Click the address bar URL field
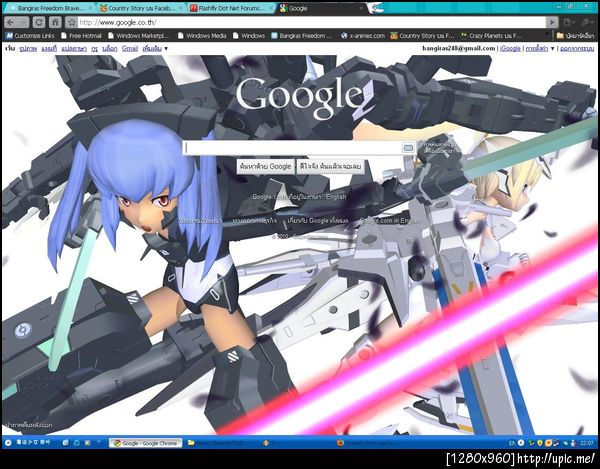This screenshot has width=600, height=469. [x=311, y=23]
